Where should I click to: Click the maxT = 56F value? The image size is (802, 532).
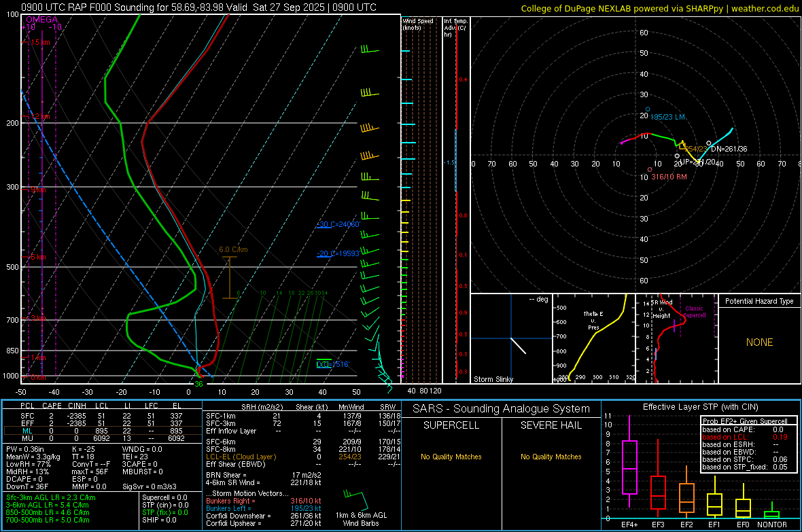tap(90, 472)
